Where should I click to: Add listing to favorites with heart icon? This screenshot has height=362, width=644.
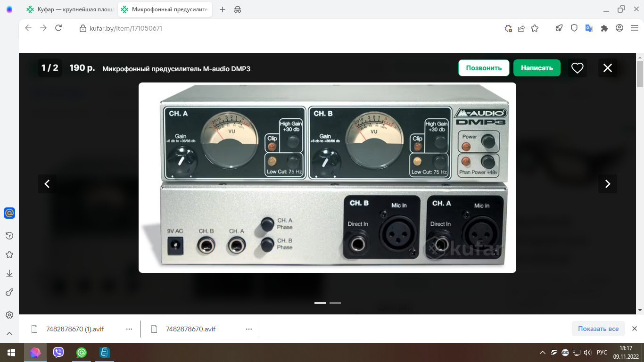point(578,68)
